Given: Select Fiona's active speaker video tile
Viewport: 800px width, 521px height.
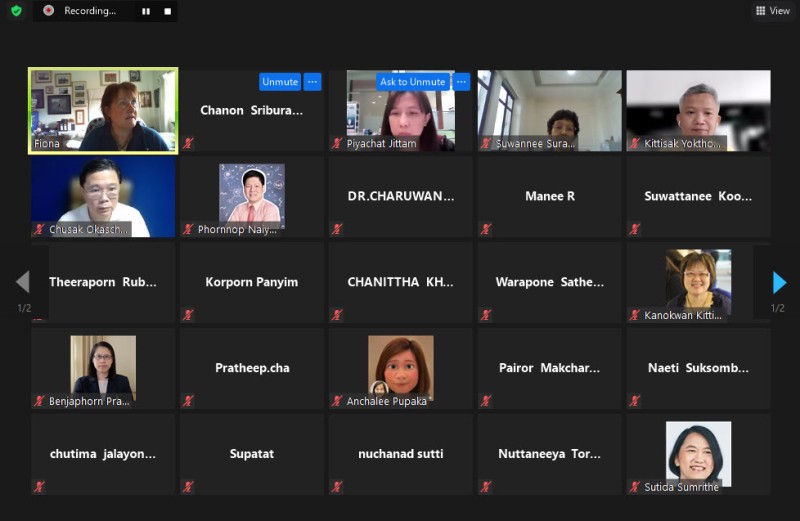Looking at the screenshot, I should tap(103, 110).
